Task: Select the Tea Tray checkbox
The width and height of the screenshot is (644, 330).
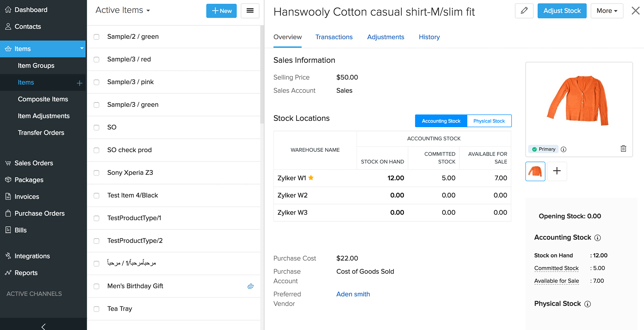Action: point(96,309)
